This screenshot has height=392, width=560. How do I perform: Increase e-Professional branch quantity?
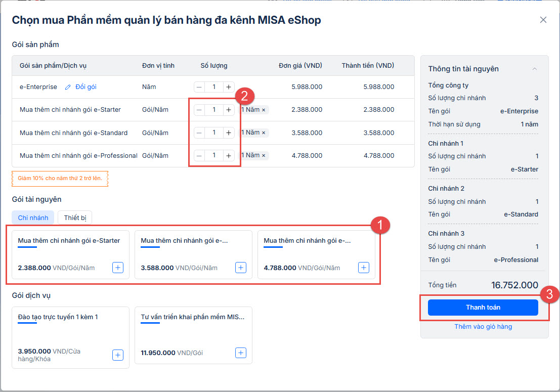[229, 155]
